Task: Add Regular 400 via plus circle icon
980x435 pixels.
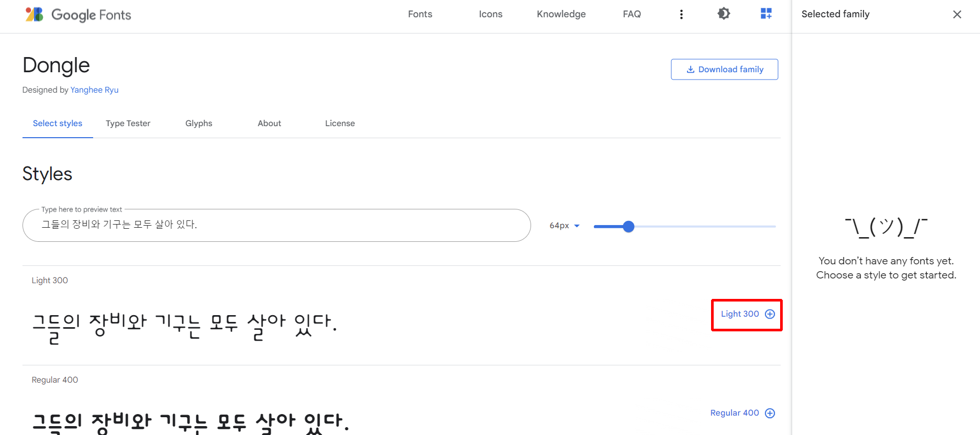Action: point(770,413)
